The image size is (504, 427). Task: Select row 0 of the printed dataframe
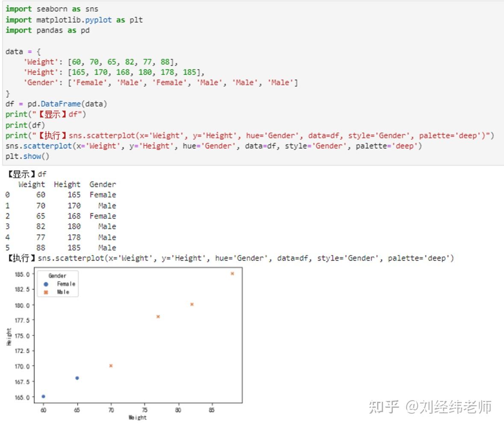tap(60, 194)
